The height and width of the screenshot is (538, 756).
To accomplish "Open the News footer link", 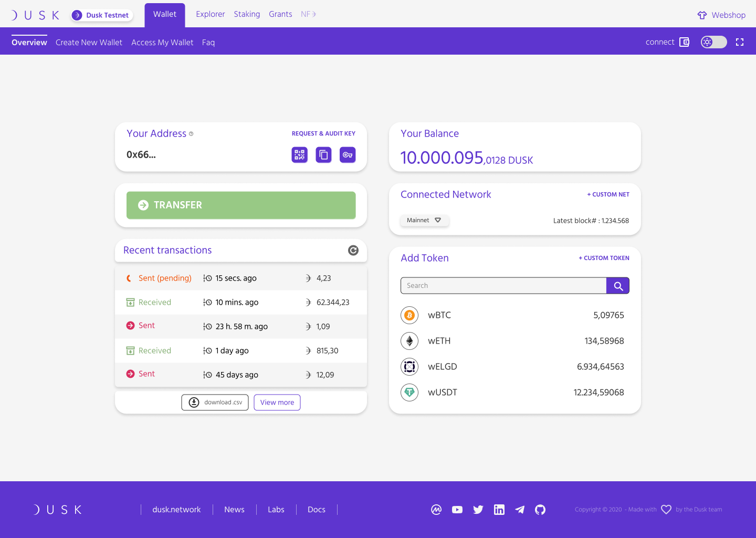I will click(234, 510).
